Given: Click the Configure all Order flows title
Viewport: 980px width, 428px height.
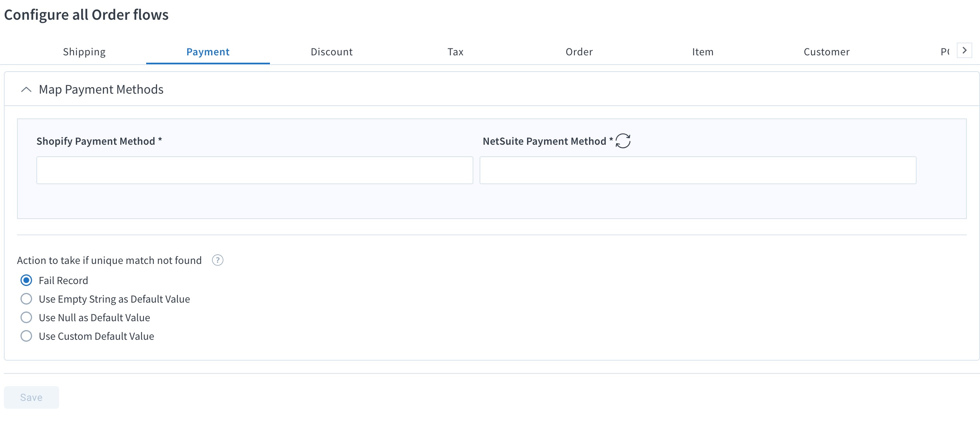Looking at the screenshot, I should pos(86,15).
